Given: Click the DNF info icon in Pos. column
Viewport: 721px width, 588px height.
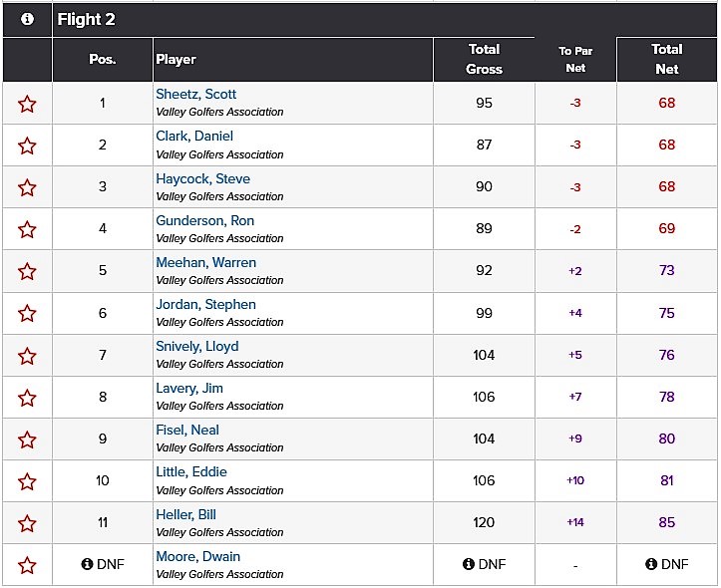Looking at the screenshot, I should [87, 564].
